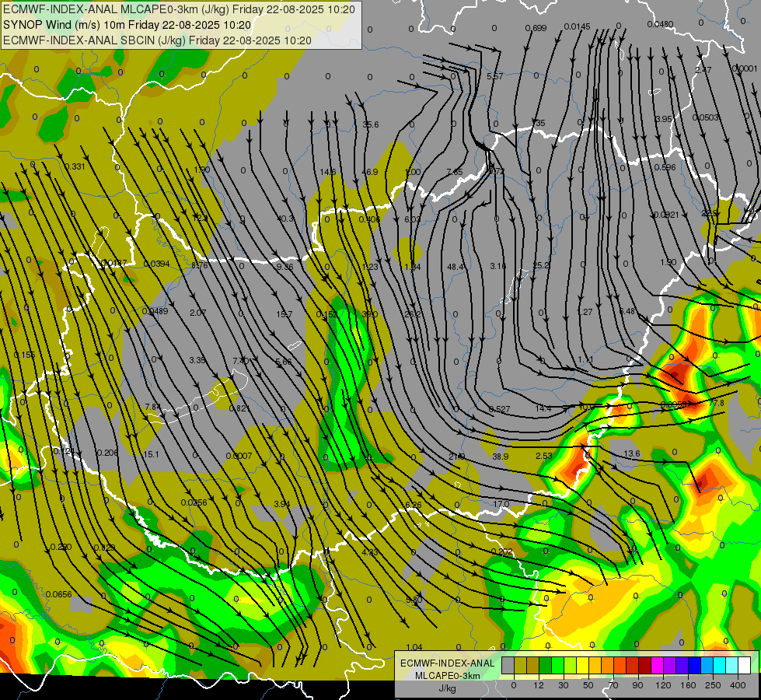Viewport: 761px width, 700px height.
Task: Click the map value 7.65
Action: 455,172
